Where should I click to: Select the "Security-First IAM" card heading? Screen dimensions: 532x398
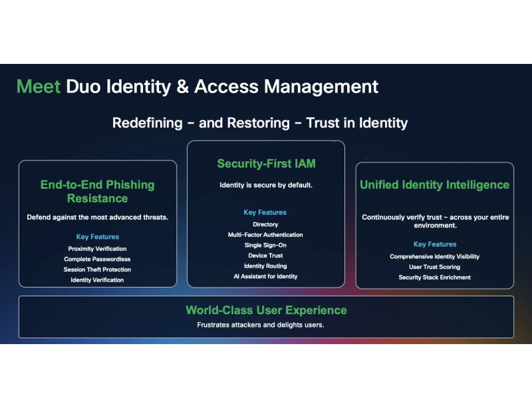tap(265, 164)
